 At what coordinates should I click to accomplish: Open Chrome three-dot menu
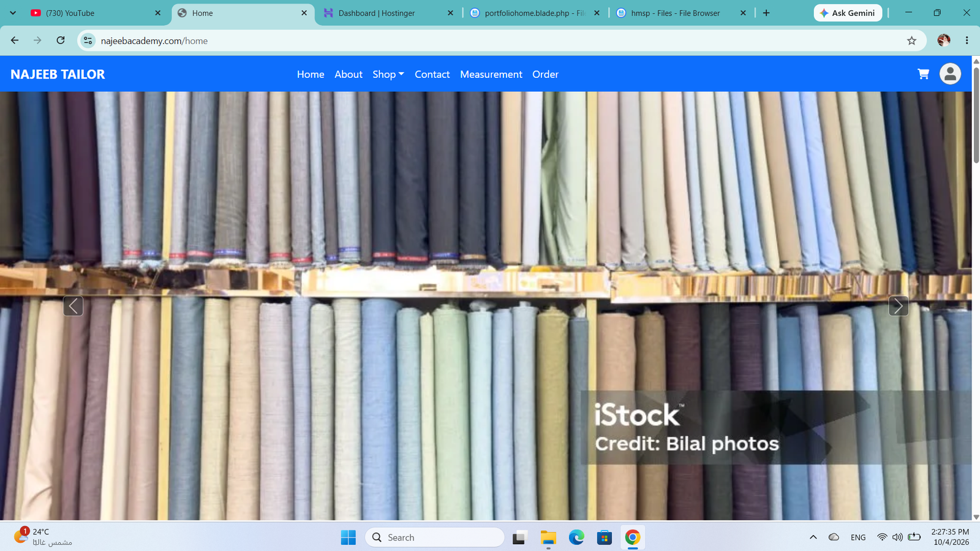pos(967,40)
